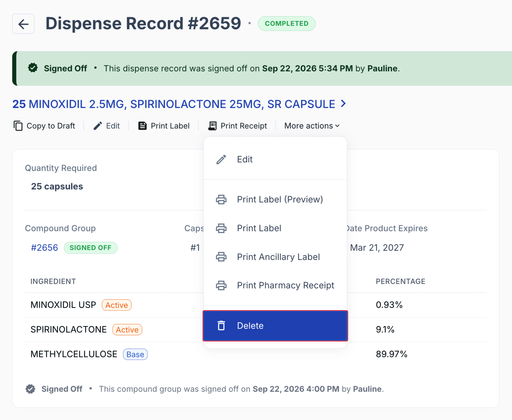Click the pencil icon in dropdown Edit entry

[x=221, y=159]
